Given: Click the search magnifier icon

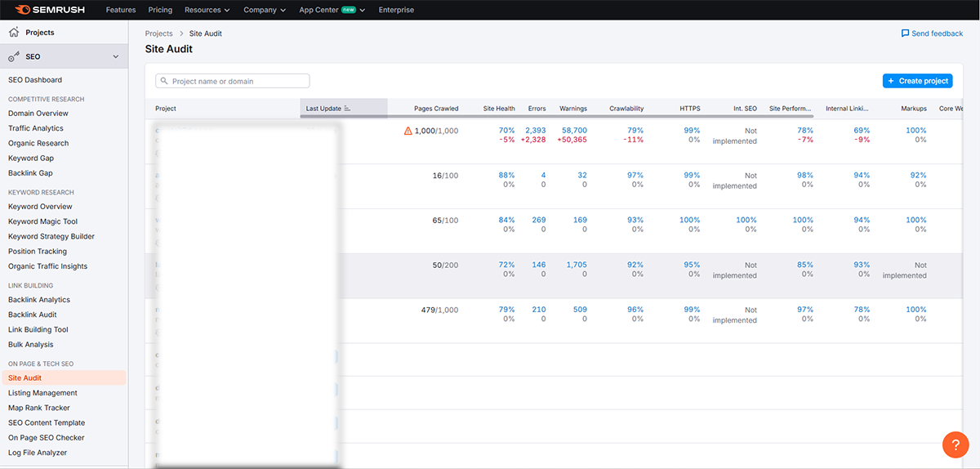Looking at the screenshot, I should tap(164, 81).
